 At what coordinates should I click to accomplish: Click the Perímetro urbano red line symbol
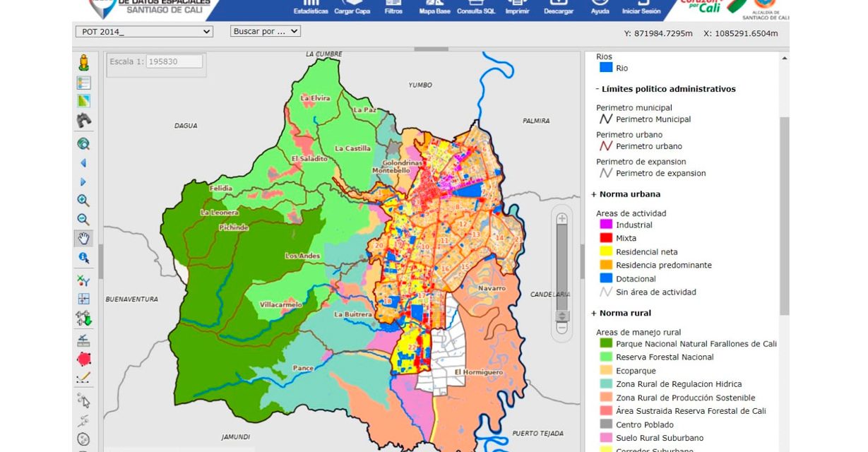coord(605,146)
